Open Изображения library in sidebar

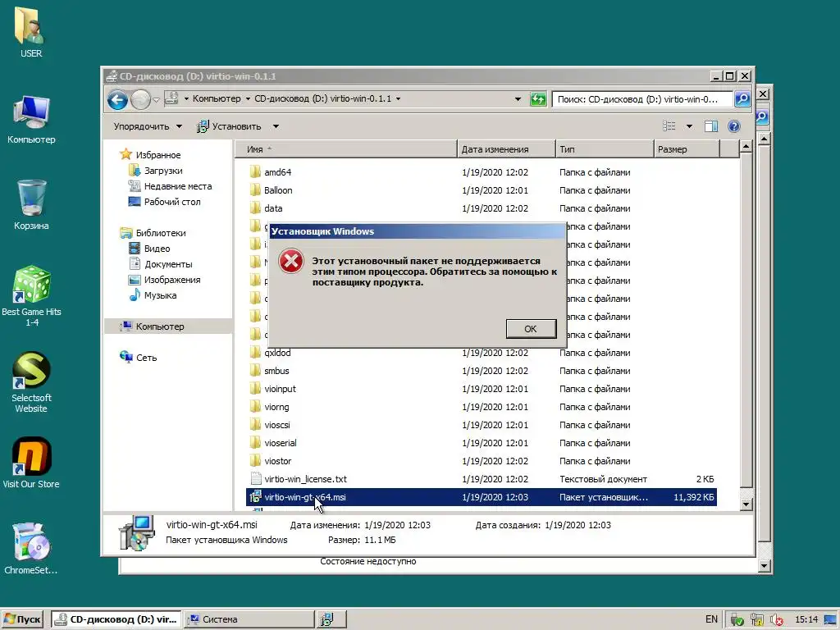(172, 280)
